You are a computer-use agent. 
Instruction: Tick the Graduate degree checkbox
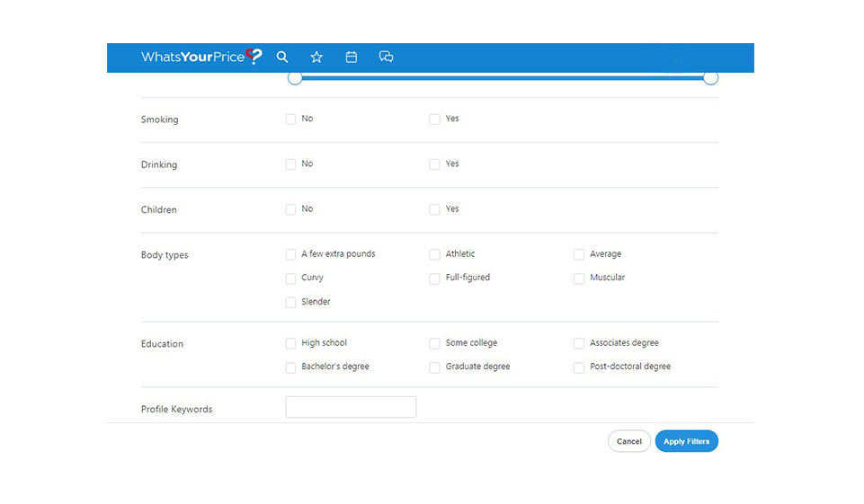click(x=434, y=367)
